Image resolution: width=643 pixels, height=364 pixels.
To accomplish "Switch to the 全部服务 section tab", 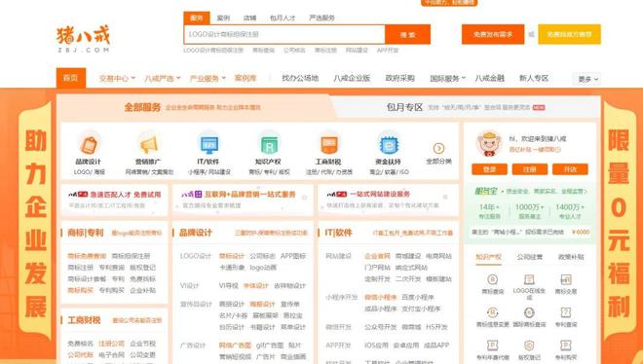I will pyautogui.click(x=193, y=107).
